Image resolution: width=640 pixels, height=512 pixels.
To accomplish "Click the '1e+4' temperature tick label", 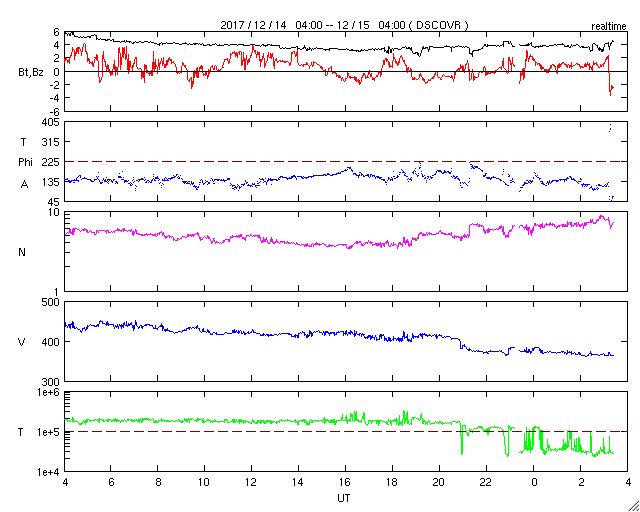I will pyautogui.click(x=49, y=472).
